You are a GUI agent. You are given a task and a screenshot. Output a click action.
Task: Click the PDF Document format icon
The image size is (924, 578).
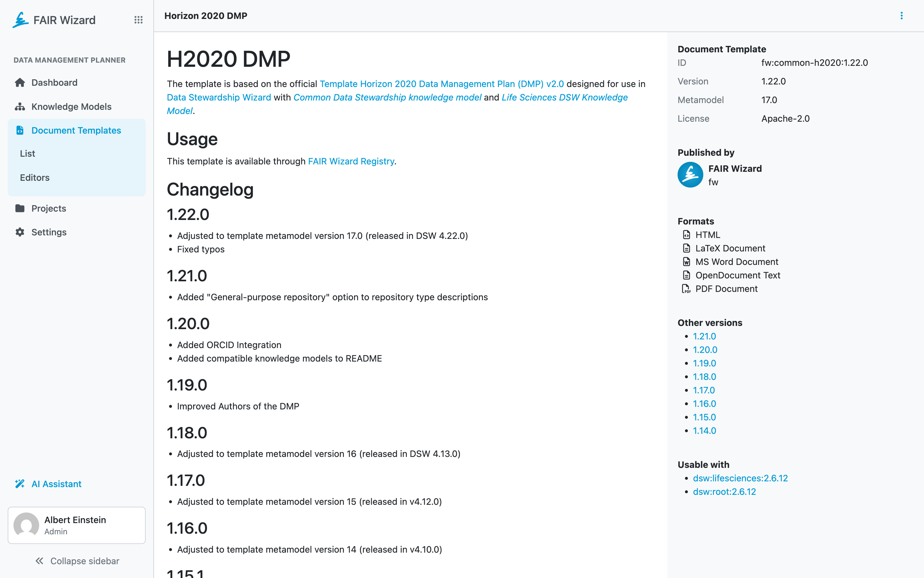click(687, 289)
